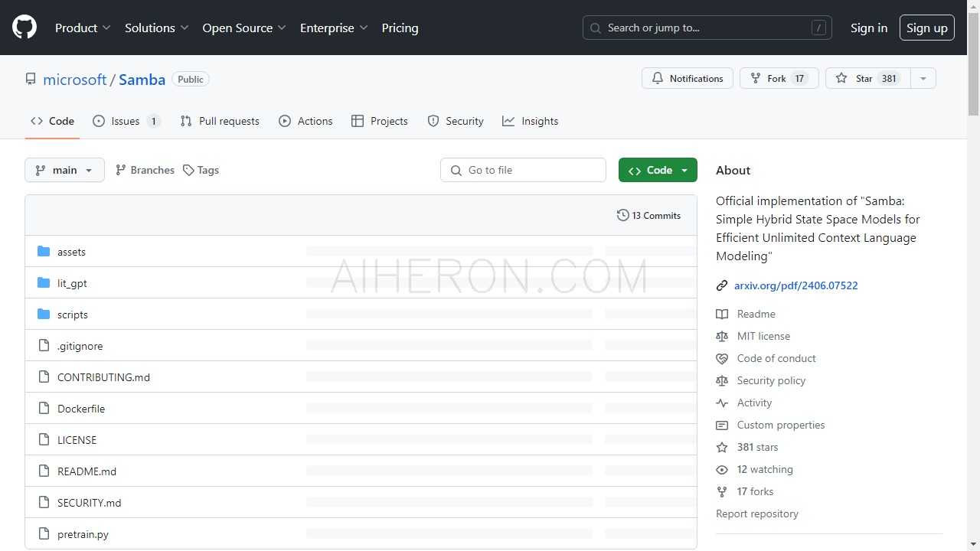Open the star lists dropdown arrow
The image size is (980, 551).
(923, 78)
